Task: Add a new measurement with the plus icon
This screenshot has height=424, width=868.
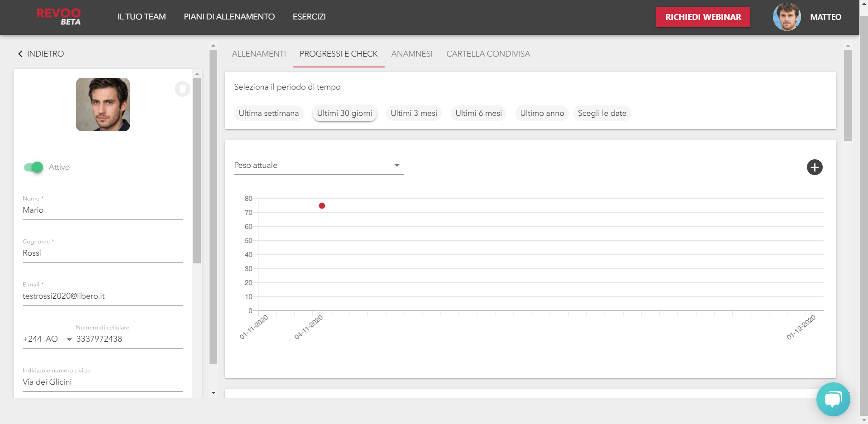Action: click(x=815, y=167)
